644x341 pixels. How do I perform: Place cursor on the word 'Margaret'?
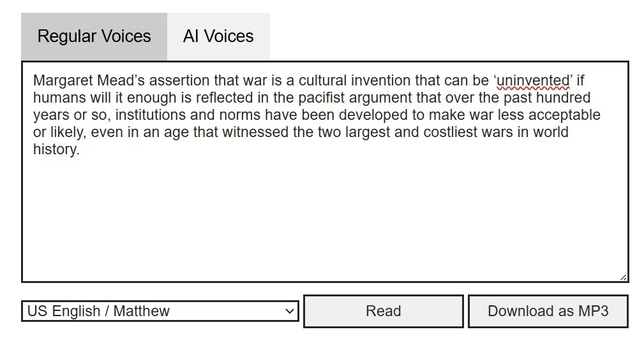[63, 80]
